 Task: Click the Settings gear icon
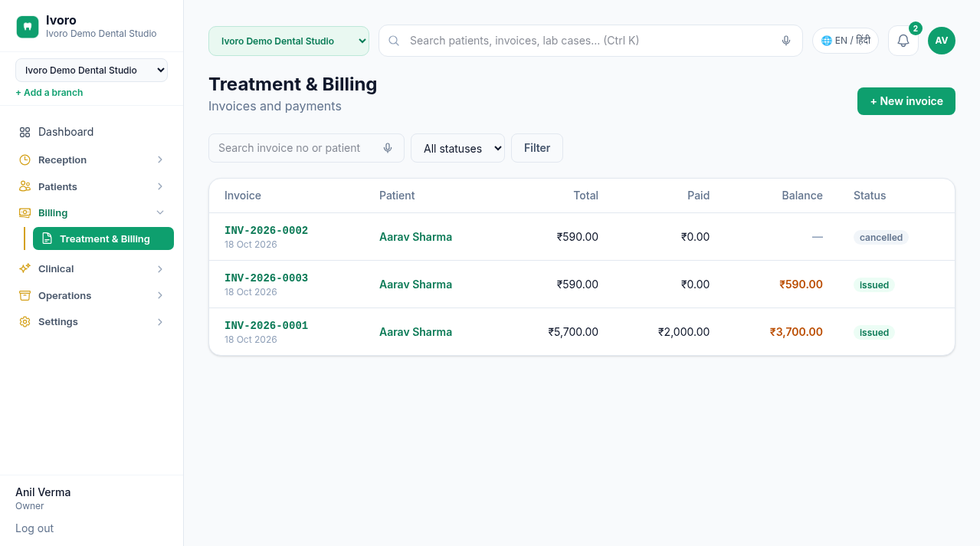[25, 321]
